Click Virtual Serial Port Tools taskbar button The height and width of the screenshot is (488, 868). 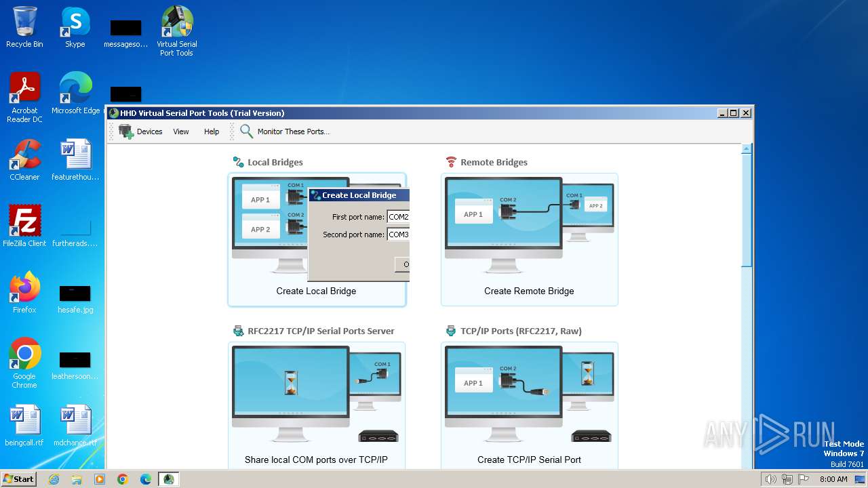point(169,479)
